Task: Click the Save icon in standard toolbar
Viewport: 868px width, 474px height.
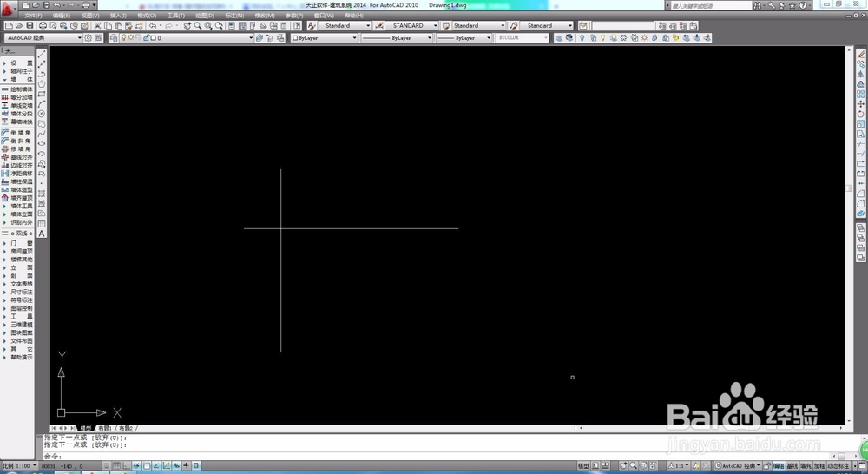Action: (30, 25)
